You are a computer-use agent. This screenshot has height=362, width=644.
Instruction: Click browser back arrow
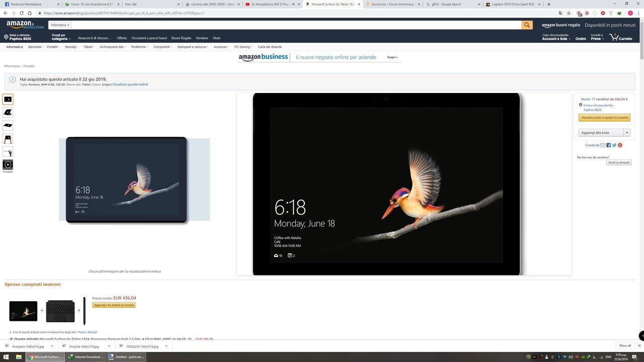pos(5,13)
